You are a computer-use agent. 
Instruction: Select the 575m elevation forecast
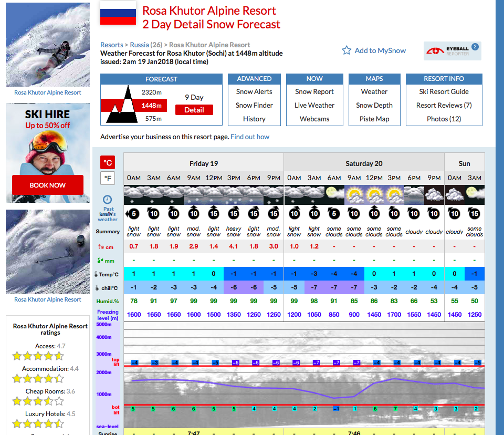pos(153,119)
